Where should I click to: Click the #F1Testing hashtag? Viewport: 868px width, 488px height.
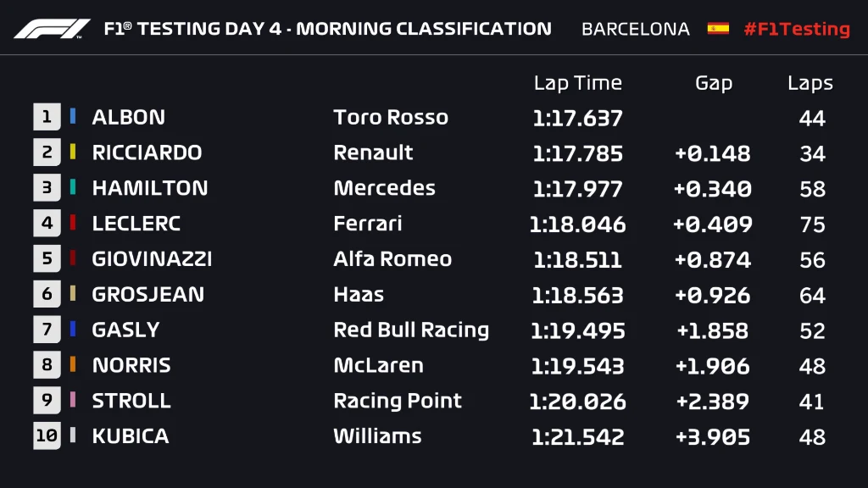tap(796, 29)
